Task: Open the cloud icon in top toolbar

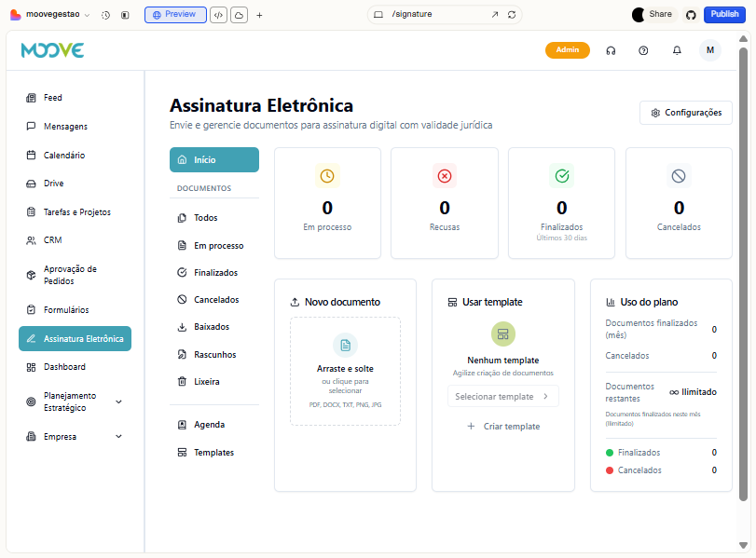Action: click(240, 15)
